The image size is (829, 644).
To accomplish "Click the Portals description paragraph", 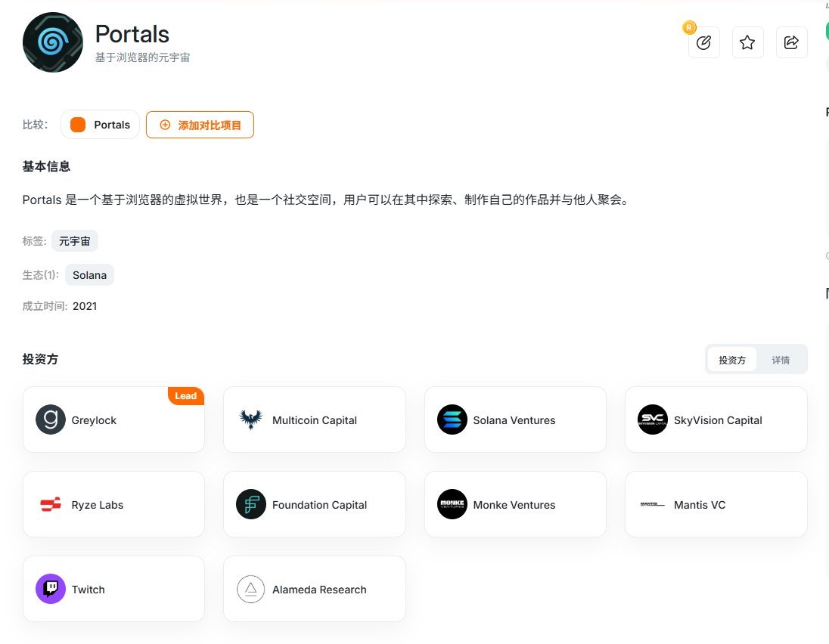I will click(326, 200).
